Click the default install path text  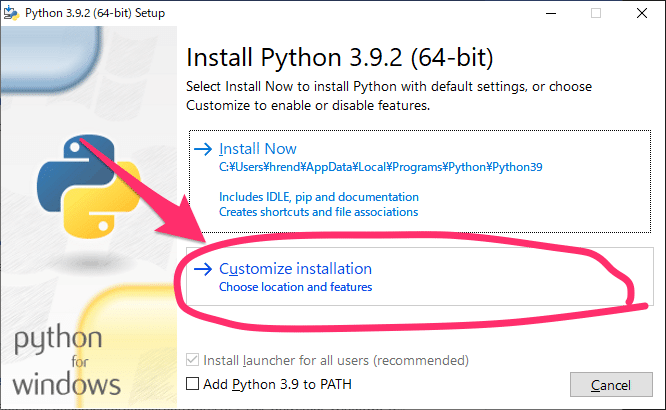tap(381, 168)
